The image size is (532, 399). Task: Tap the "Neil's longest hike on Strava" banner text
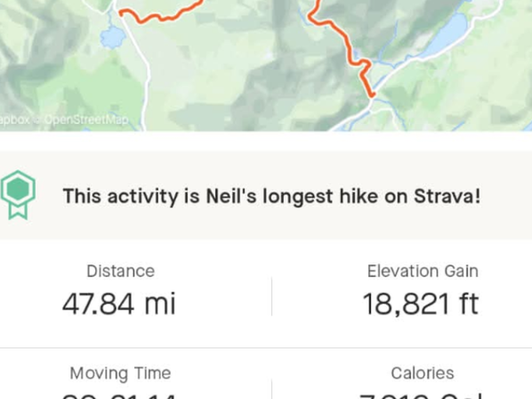(x=271, y=196)
